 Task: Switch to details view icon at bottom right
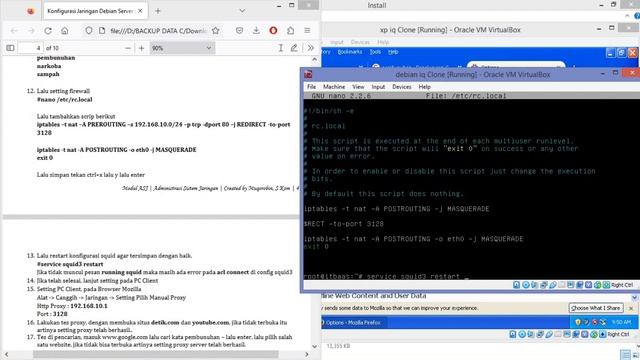[x=625, y=354]
